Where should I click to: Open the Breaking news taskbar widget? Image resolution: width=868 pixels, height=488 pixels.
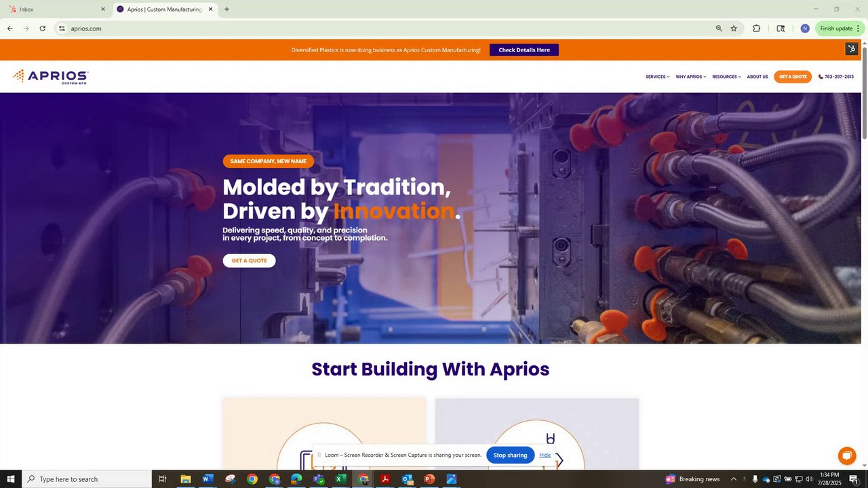692,479
